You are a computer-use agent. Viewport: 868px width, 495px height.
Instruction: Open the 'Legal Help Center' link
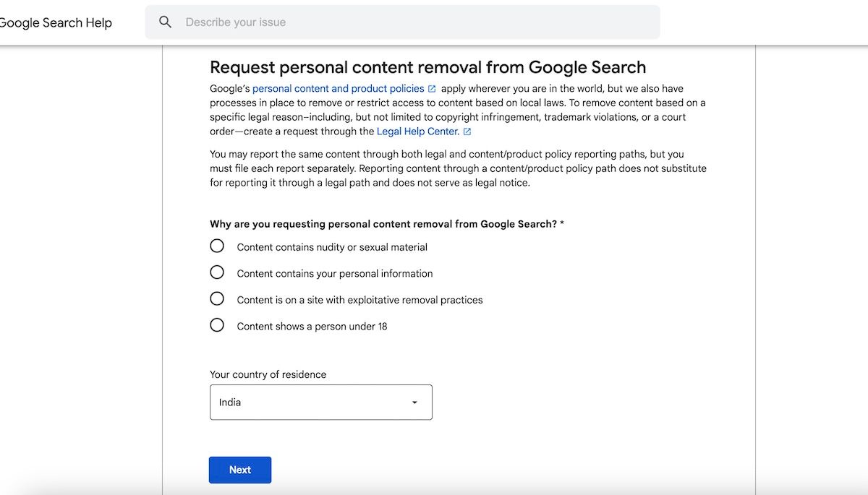(418, 132)
